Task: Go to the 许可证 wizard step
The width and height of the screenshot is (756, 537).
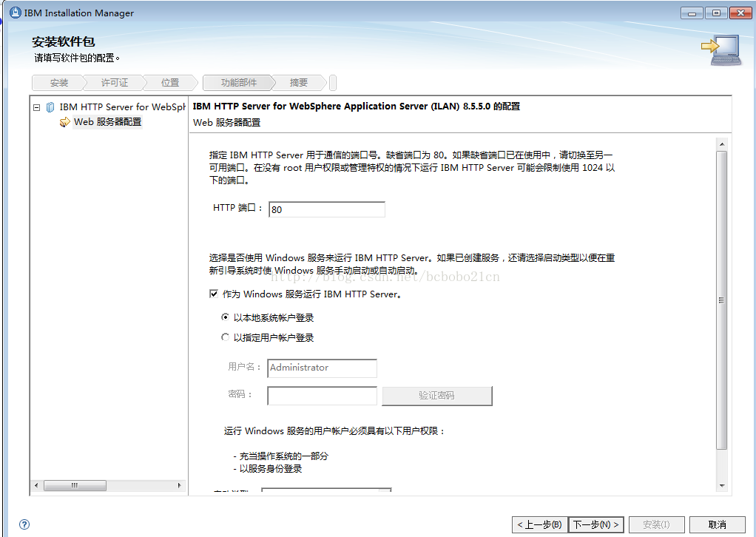Action: point(114,83)
